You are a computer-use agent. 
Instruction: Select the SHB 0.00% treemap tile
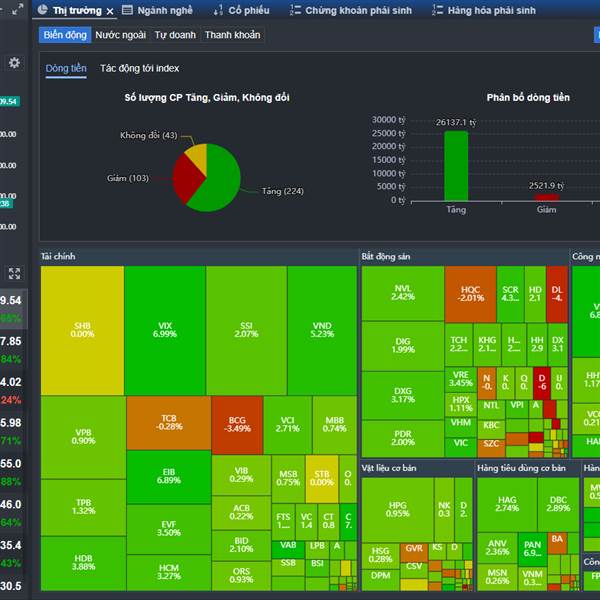[82, 330]
